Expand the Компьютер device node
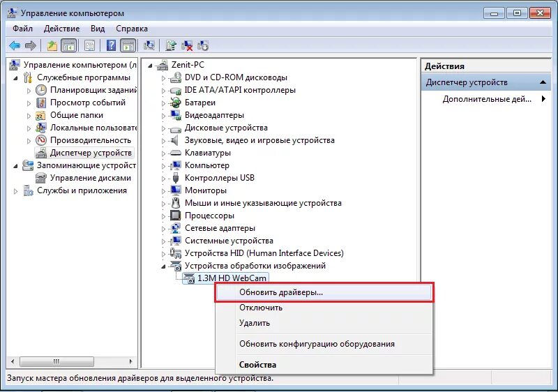This screenshot has width=558, height=392. [x=163, y=166]
